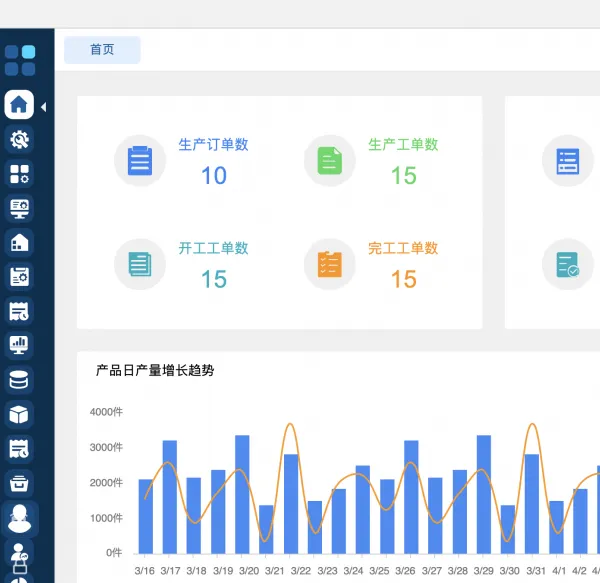
Task: Open the 3D cube sidebar icon
Action: [x=19, y=414]
